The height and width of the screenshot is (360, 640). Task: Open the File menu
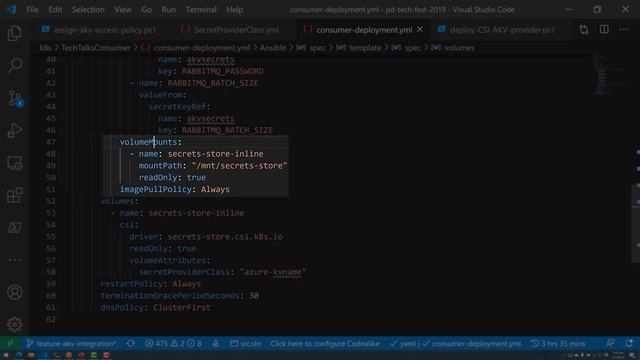coord(32,9)
